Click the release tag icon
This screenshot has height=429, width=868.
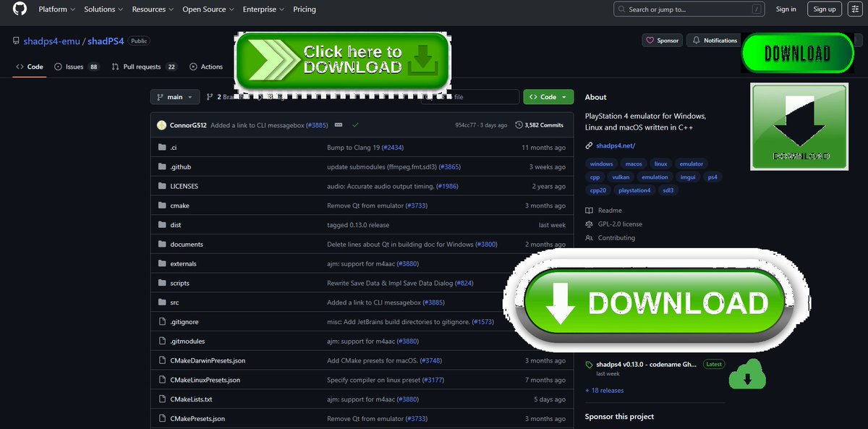point(590,365)
